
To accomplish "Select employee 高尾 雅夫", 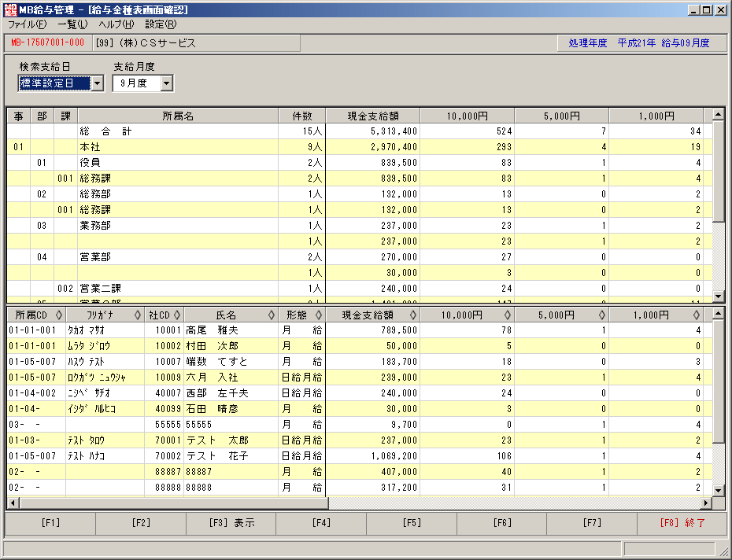I will 360,330.
